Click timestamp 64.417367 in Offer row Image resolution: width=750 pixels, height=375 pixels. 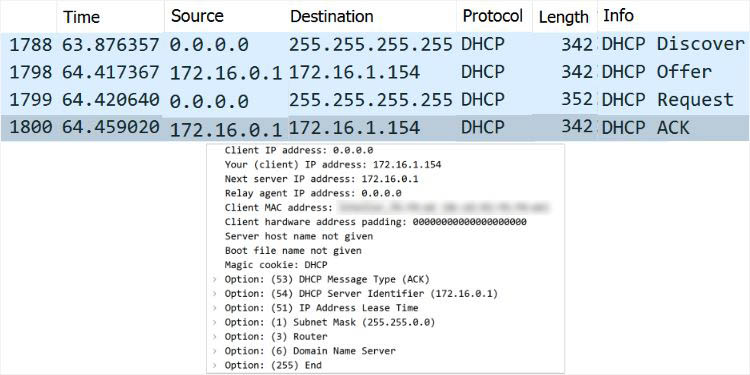pyautogui.click(x=110, y=72)
